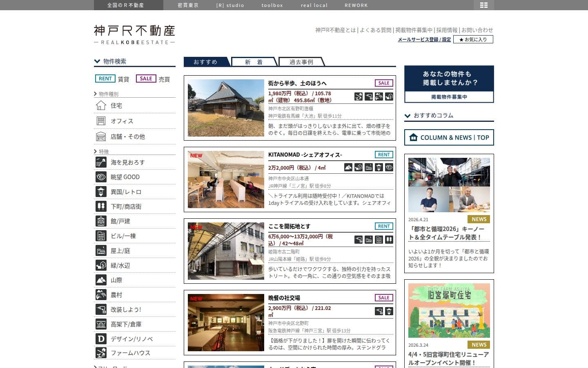
Task: Click 晩餐の社交場 dining room photo
Action: click(226, 323)
